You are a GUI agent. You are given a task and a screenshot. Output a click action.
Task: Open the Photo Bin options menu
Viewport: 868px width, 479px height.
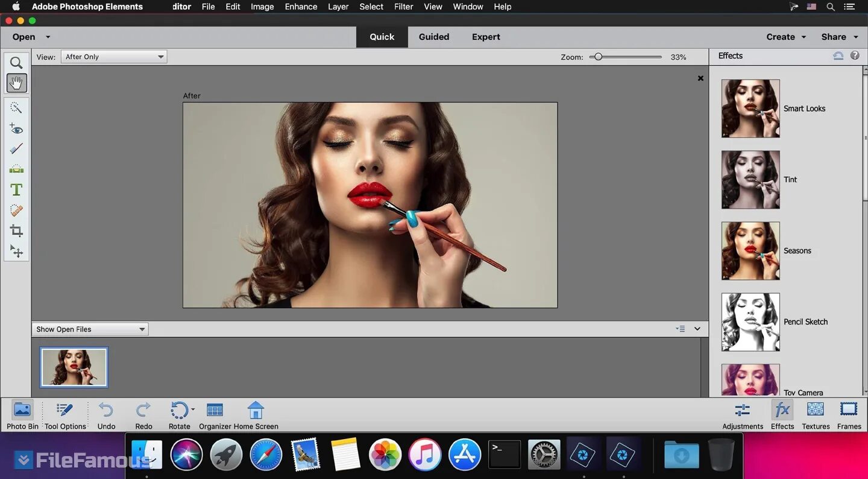click(681, 329)
